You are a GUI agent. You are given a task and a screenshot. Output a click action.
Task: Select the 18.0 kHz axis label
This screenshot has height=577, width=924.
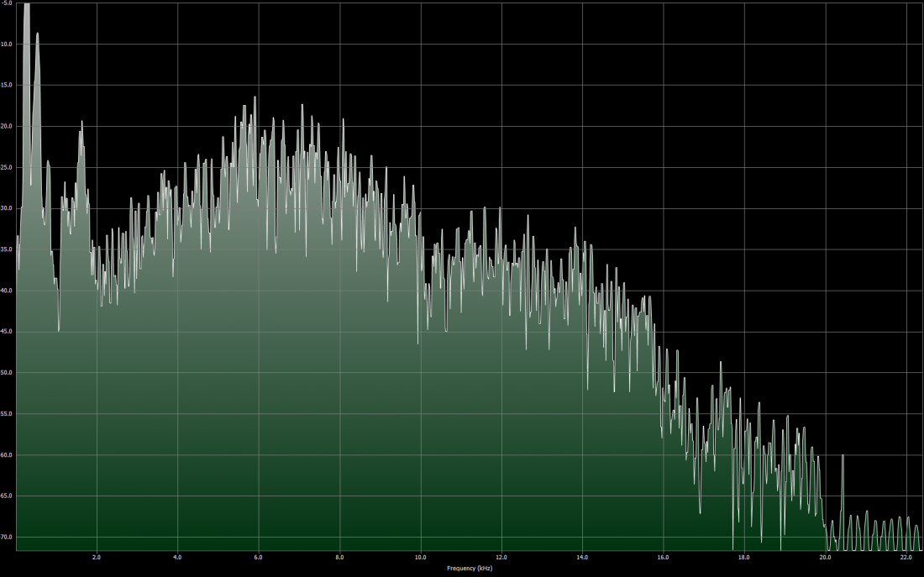click(744, 557)
